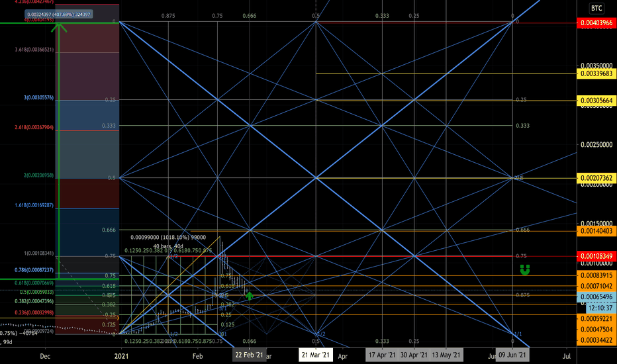Click the 0.875 label atop Gann box
Viewport: 617px width, 364px height.
[168, 16]
